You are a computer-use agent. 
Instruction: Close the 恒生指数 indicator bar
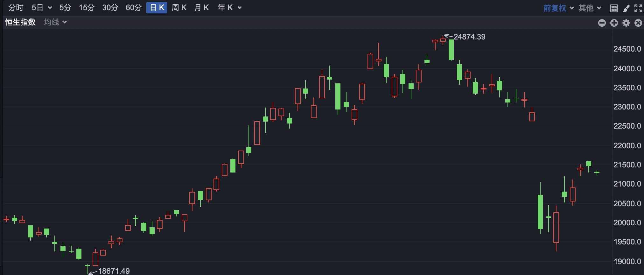tap(638, 23)
